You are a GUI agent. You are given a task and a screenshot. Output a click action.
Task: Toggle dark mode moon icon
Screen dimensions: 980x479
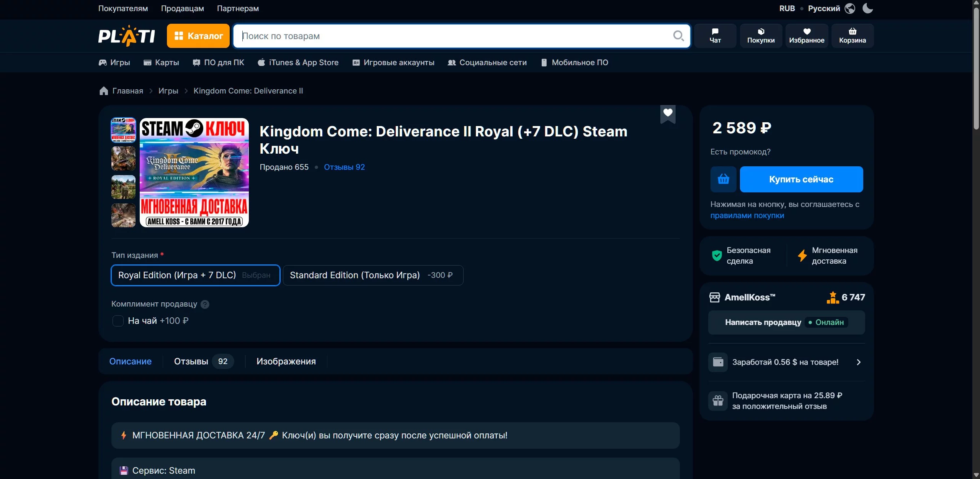[867, 8]
